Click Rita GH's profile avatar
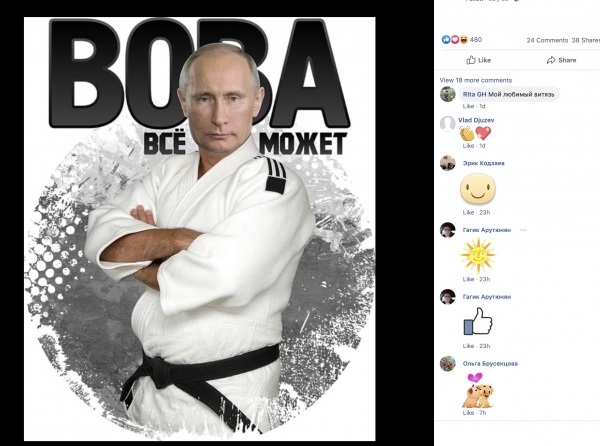 447,94
